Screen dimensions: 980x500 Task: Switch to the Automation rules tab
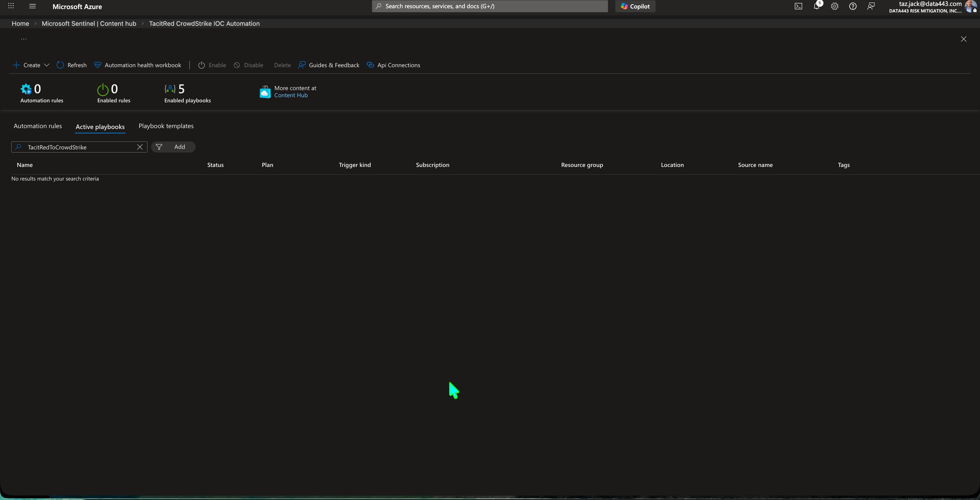38,126
